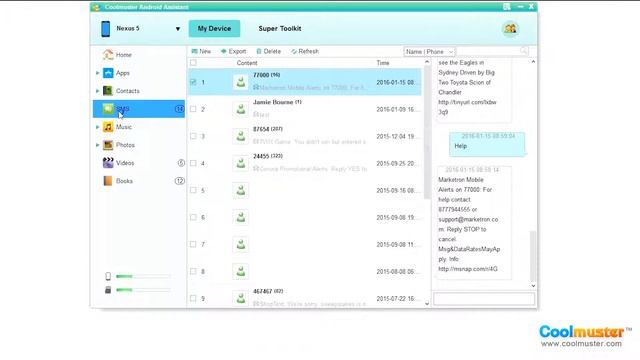Check the box for row 3 (87654)
The width and height of the screenshot is (640, 360).
click(193, 136)
